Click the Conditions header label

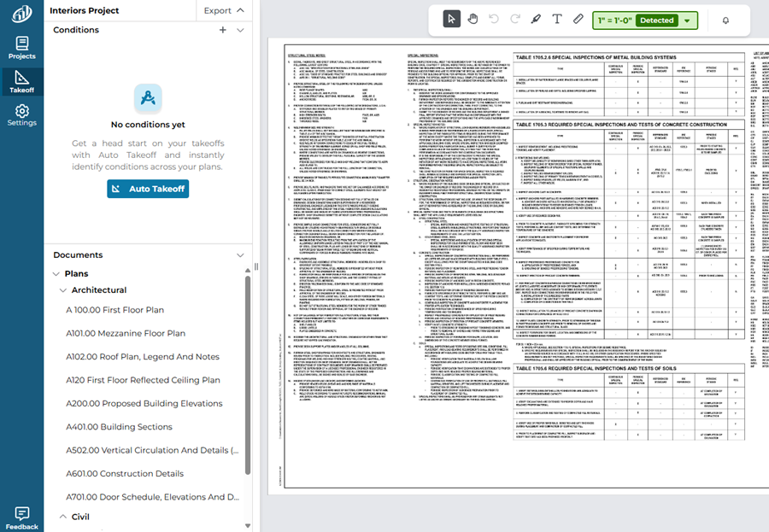tap(76, 30)
